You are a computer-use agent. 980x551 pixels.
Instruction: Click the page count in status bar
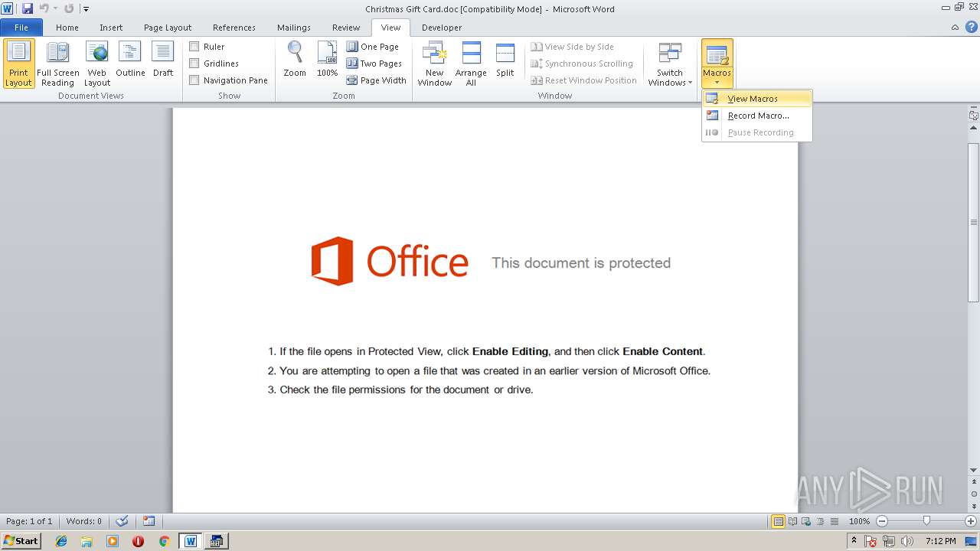coord(29,521)
